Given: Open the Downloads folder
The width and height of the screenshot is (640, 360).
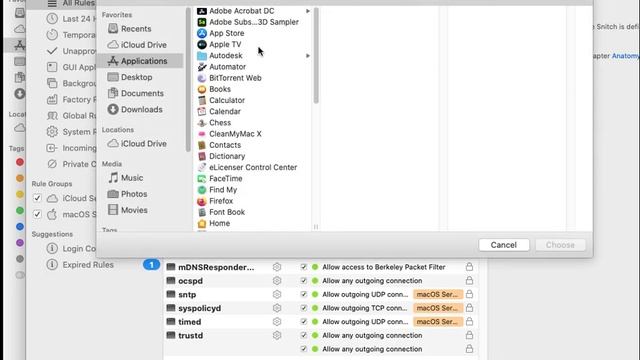Looking at the screenshot, I should tap(141, 109).
